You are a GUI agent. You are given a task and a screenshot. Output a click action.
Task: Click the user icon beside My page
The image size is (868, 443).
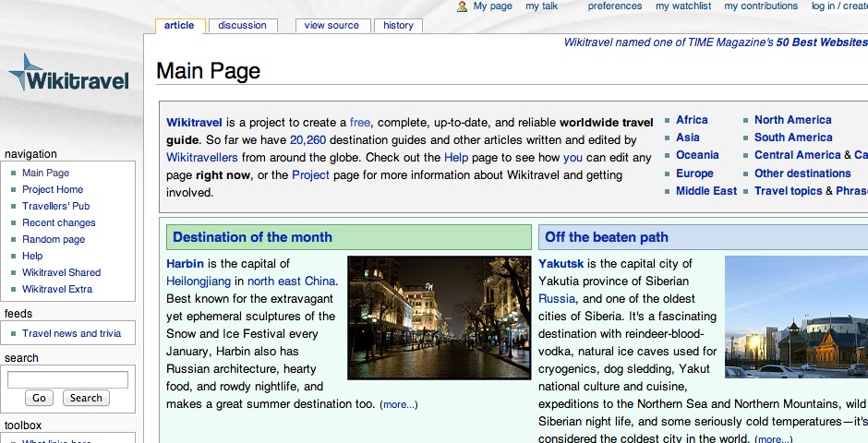tap(462, 6)
